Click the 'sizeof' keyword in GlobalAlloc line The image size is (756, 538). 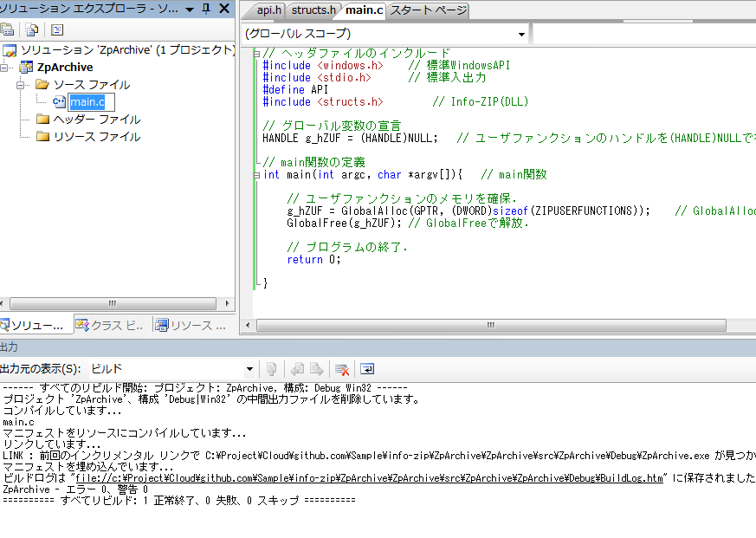(510, 211)
